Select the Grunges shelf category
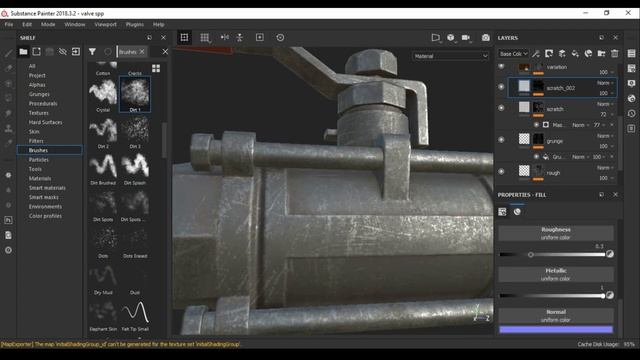640x360 pixels. point(39,94)
